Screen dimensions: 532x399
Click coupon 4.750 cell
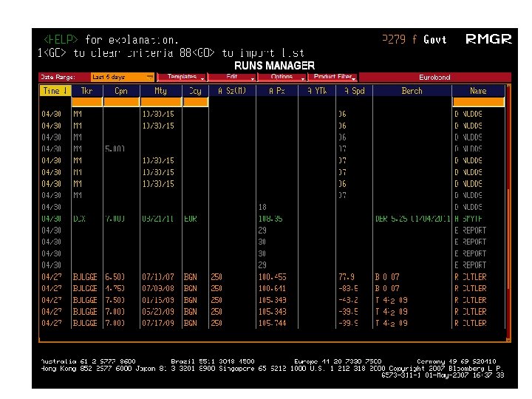[115, 288]
